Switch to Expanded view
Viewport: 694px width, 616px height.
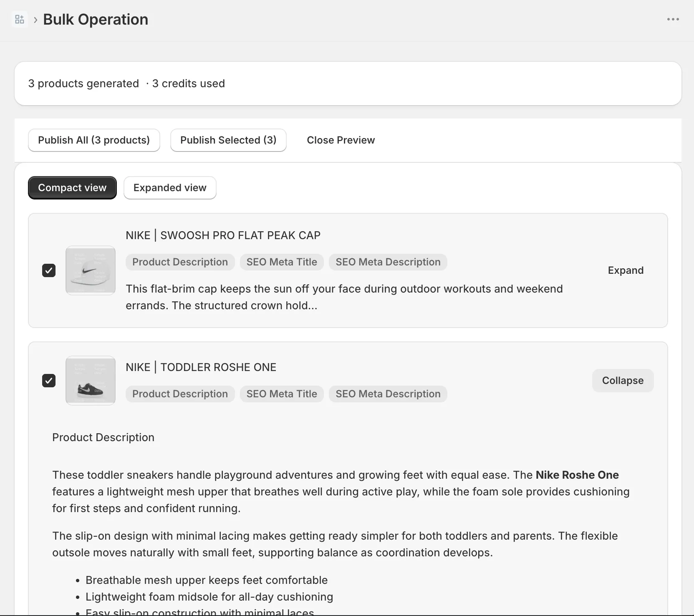pyautogui.click(x=170, y=188)
